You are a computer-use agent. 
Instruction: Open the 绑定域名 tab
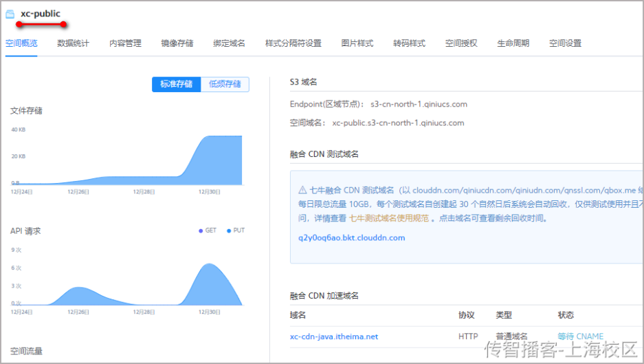click(x=229, y=43)
